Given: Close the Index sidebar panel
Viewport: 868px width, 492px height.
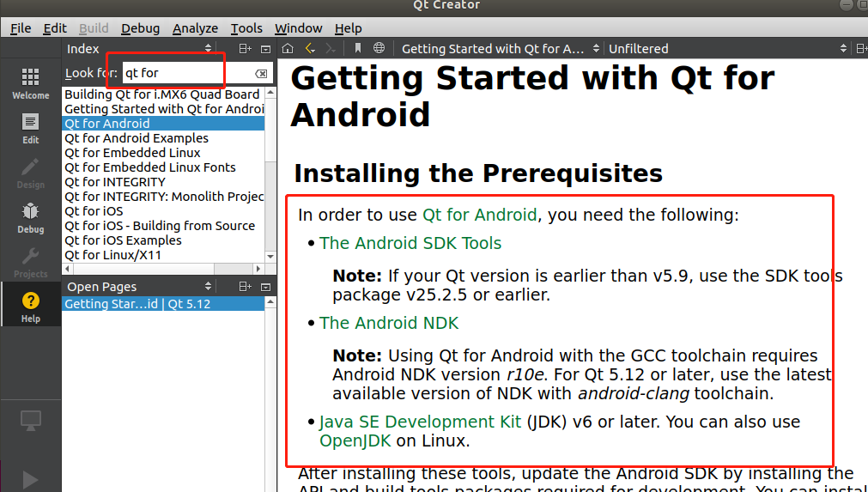Looking at the screenshot, I should tap(265, 49).
